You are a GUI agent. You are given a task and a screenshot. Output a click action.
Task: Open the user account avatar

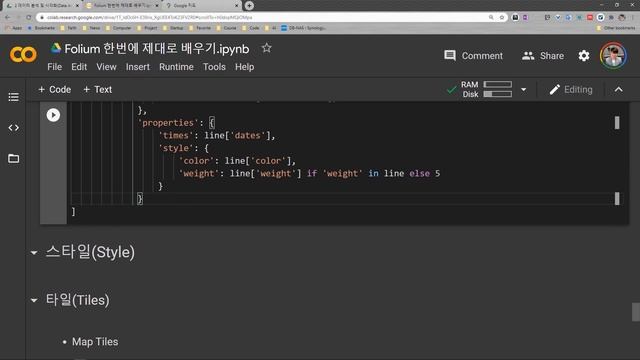[613, 56]
